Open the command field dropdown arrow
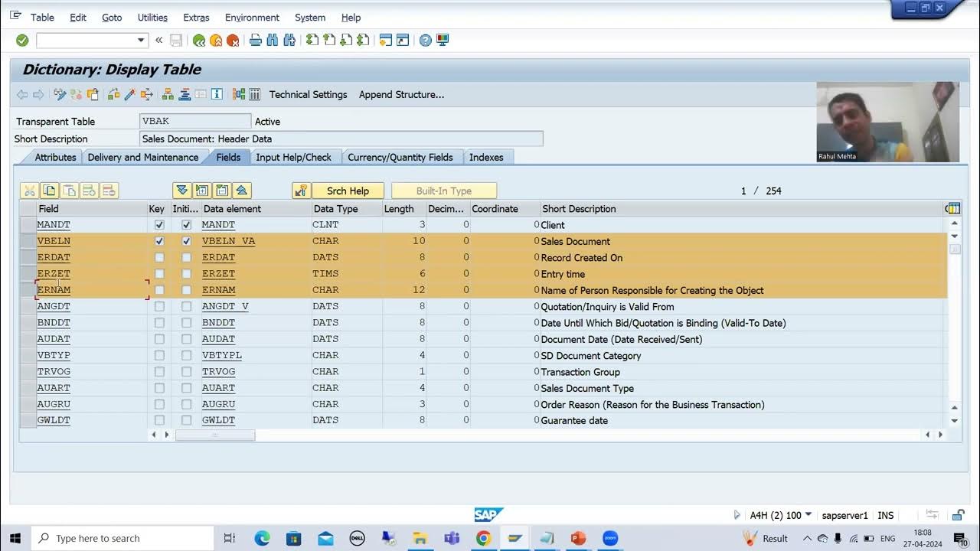The height and width of the screenshot is (551, 980). pyautogui.click(x=141, y=40)
